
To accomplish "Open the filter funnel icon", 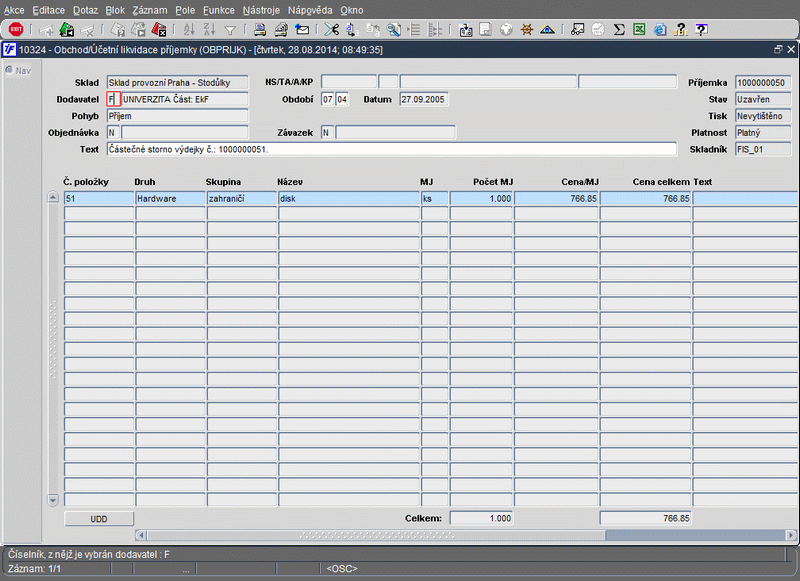I will pyautogui.click(x=230, y=30).
